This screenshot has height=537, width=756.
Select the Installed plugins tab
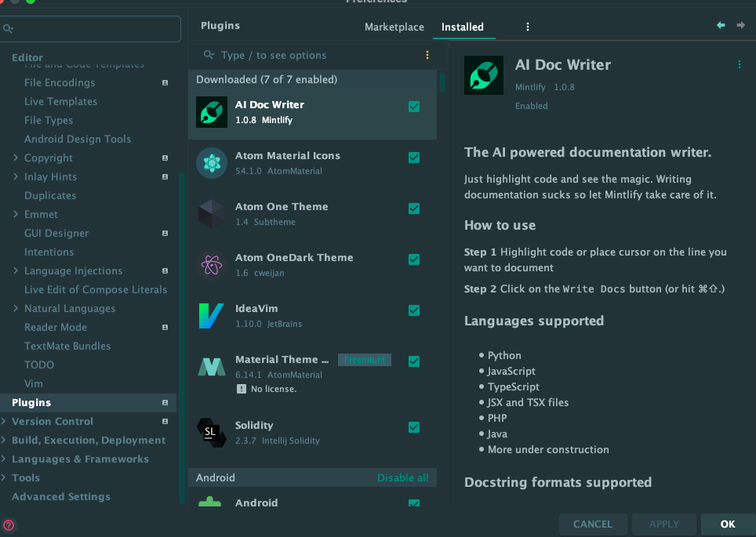click(463, 27)
